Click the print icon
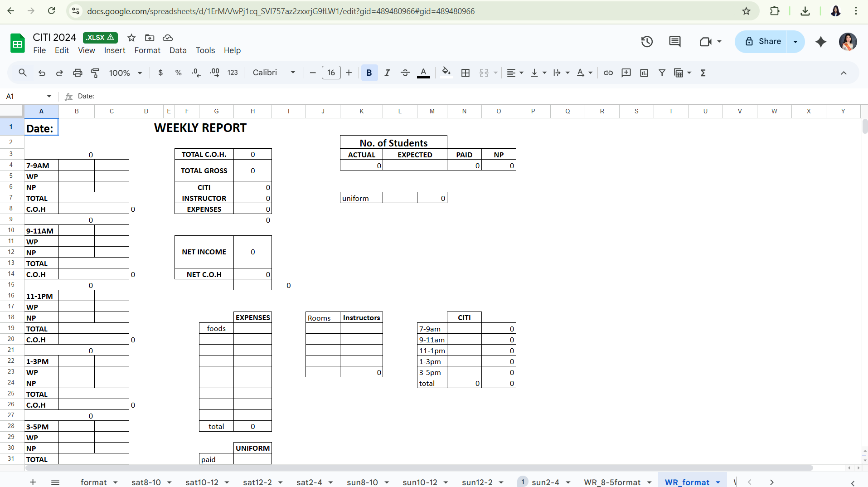Screen dimensions: 868x487 78,73
